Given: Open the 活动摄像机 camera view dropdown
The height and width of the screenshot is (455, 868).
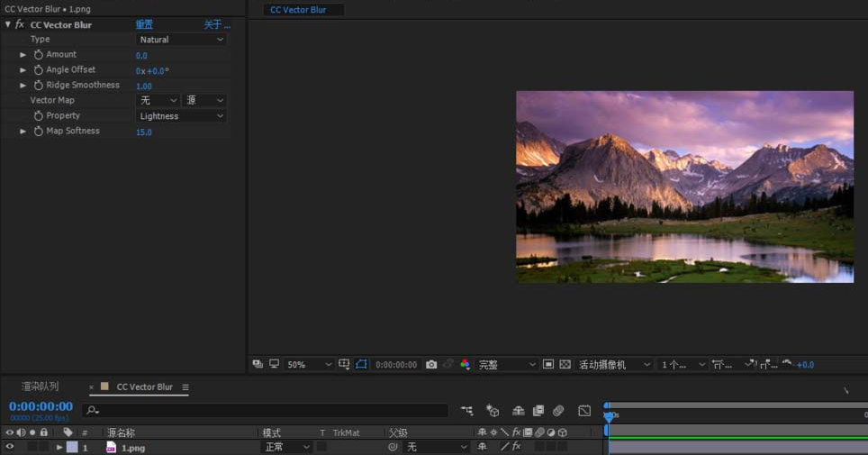Looking at the screenshot, I should tap(614, 364).
